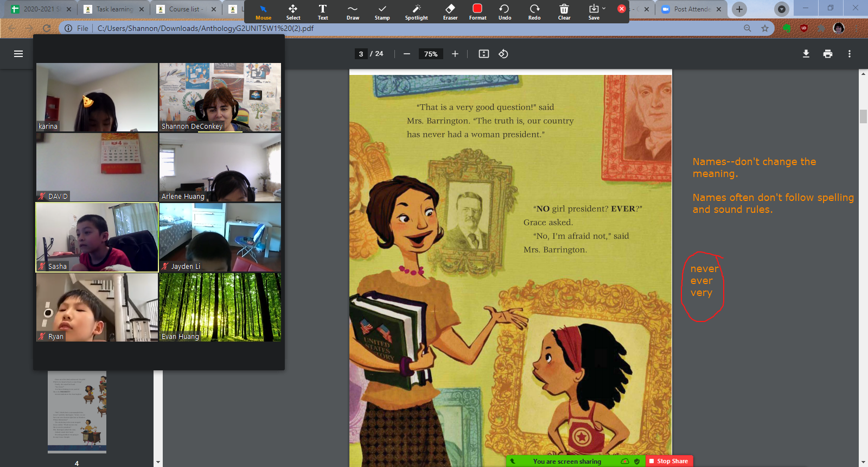Click the green extension icon in Chrome toolbar
The image size is (868, 467).
pyautogui.click(x=787, y=28)
